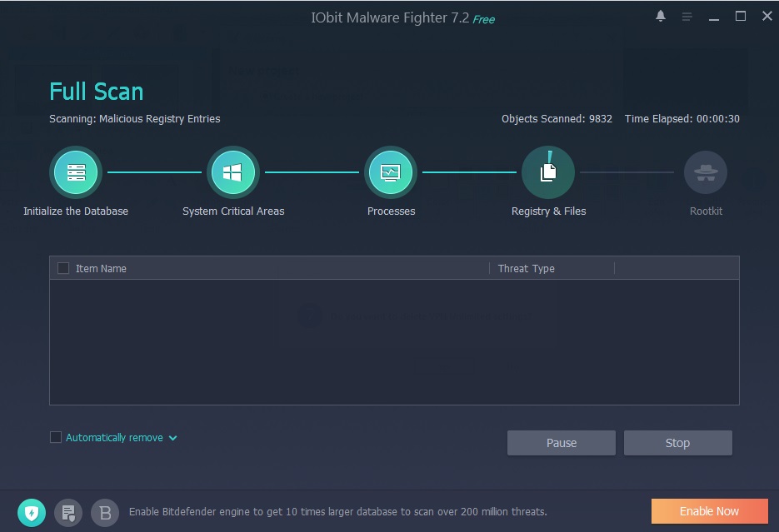779x532 pixels.
Task: Click the Item Name column header
Action: 101,268
